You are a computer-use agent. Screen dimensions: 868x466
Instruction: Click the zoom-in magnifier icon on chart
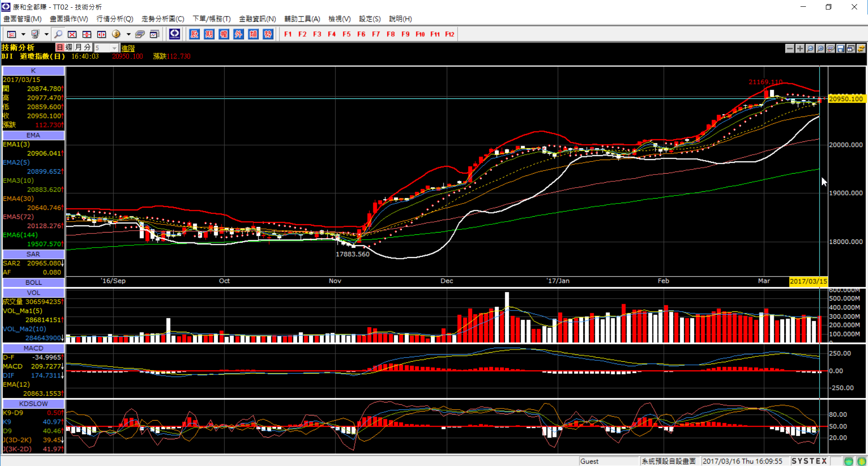pyautogui.click(x=820, y=48)
